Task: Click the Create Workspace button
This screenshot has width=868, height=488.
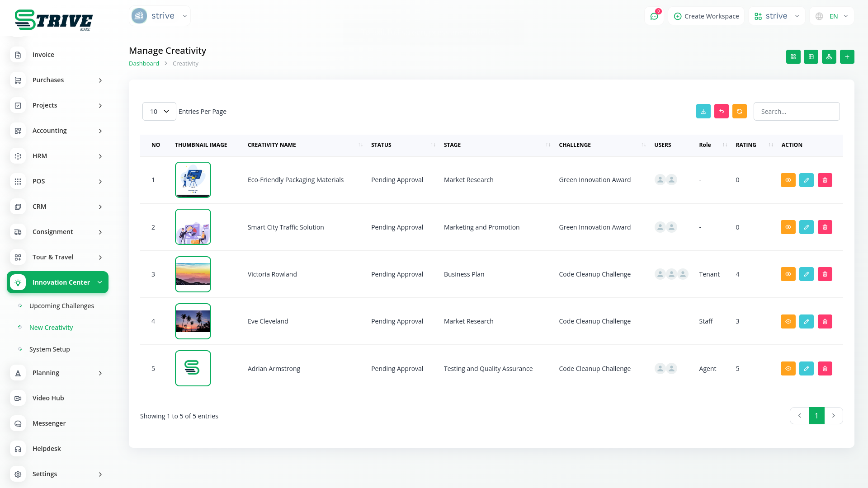Action: (706, 16)
